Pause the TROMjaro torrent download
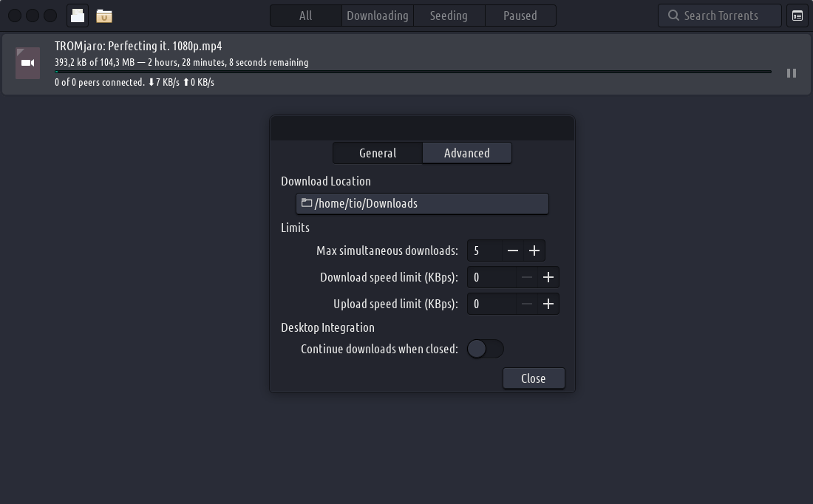 click(x=791, y=73)
